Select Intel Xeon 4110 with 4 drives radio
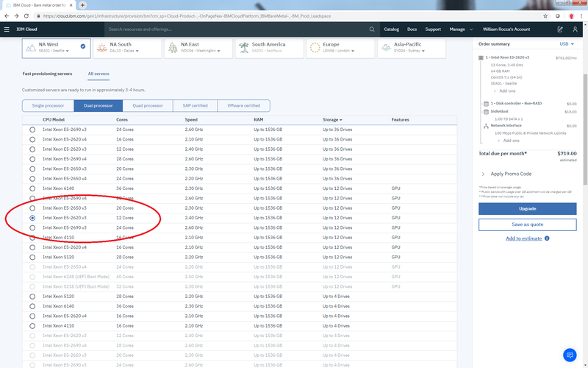The image size is (588, 368). click(x=32, y=326)
